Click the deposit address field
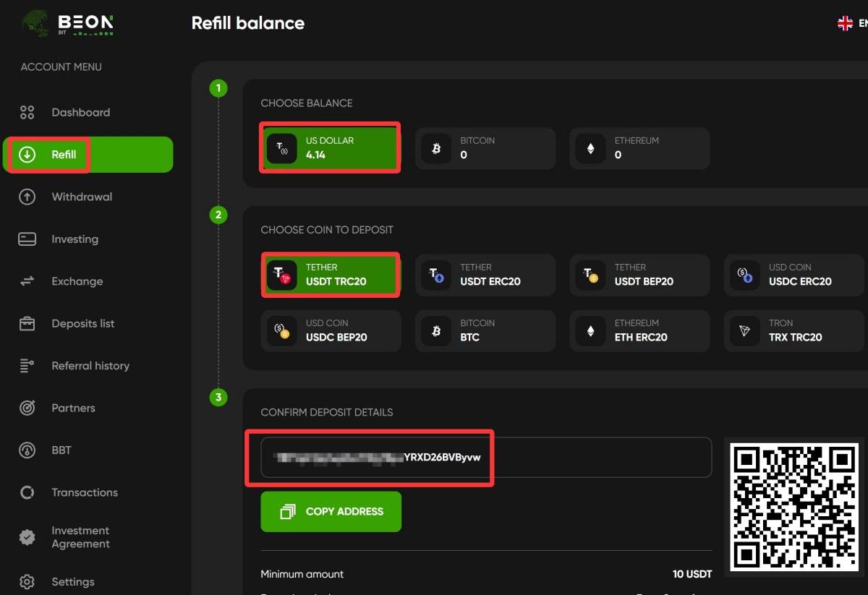The height and width of the screenshot is (595, 868). pos(486,457)
